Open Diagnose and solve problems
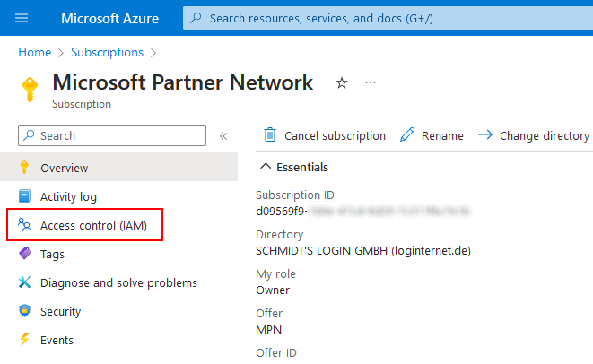Viewport: 593px width, 364px height. pos(118,282)
